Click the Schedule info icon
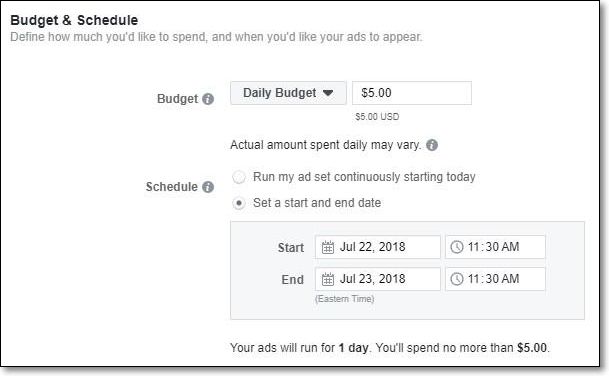Screen dimensions: 609x376 coord(208,187)
